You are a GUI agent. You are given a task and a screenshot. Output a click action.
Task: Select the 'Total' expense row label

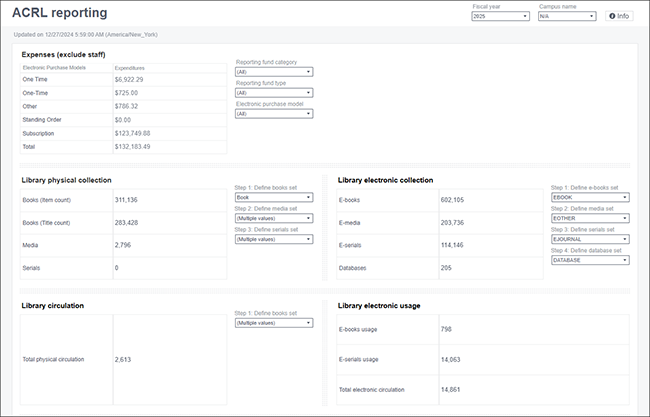[29, 147]
